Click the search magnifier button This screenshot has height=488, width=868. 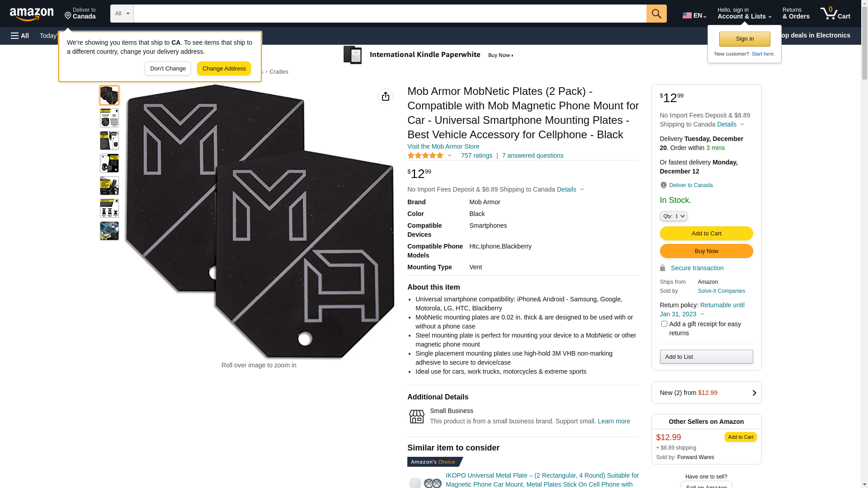pyautogui.click(x=656, y=14)
